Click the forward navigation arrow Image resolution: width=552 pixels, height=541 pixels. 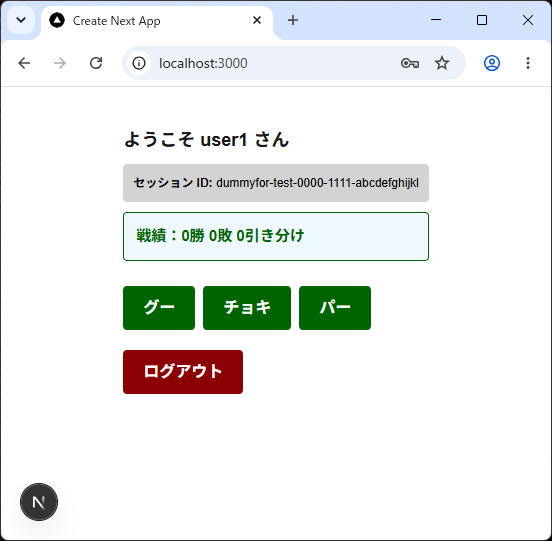click(60, 63)
